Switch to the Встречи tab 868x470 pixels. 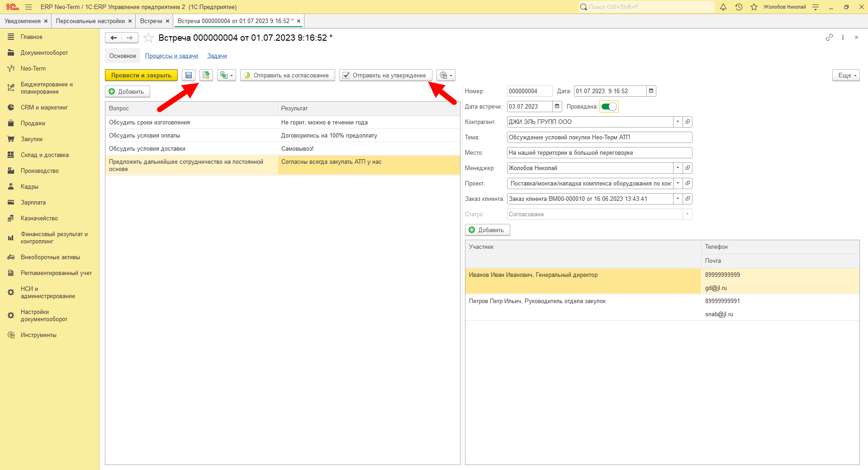point(151,21)
